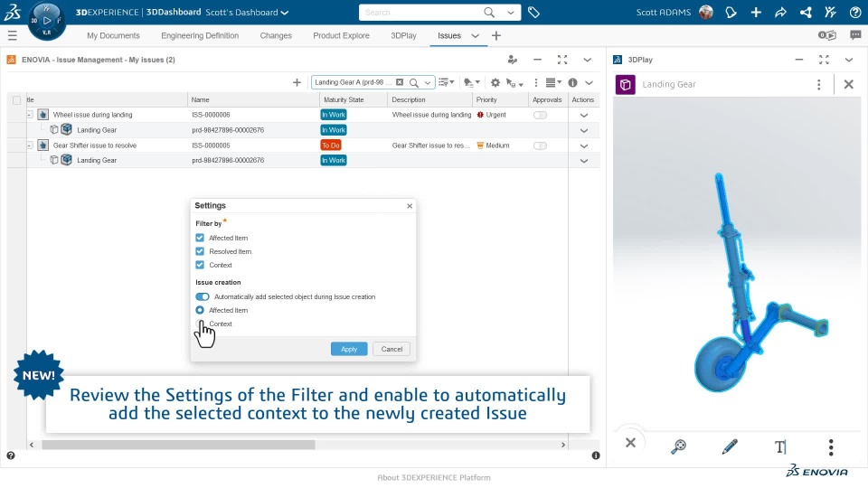Screen dimensions: 868x488
Task: Open the 3DEXPERIENCE compass
Action: (46, 21)
